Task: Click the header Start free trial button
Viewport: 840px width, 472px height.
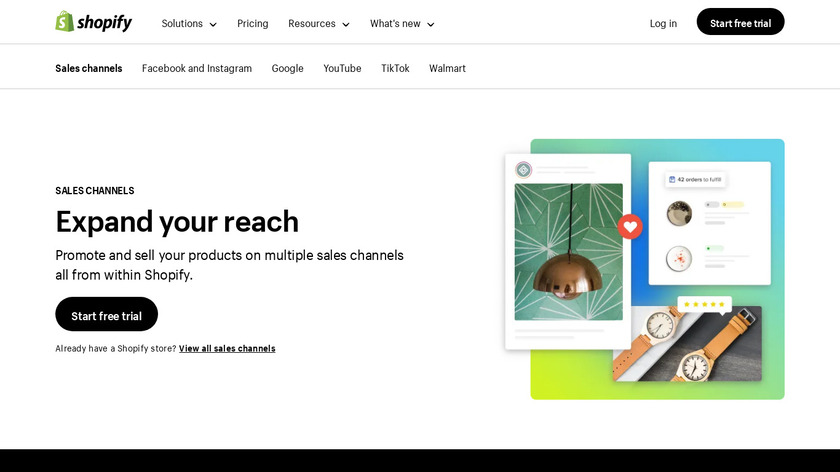Action: (740, 22)
